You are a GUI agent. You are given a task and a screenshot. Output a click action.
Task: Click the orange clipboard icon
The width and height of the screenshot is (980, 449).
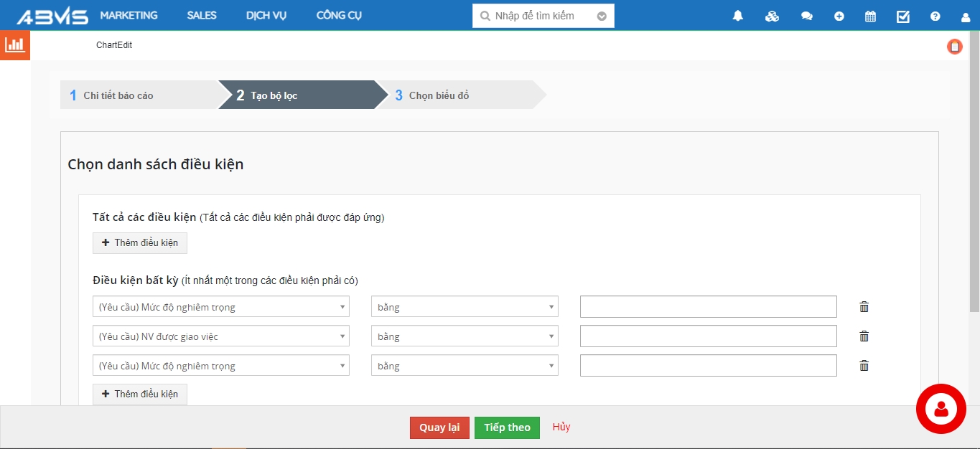(954, 47)
